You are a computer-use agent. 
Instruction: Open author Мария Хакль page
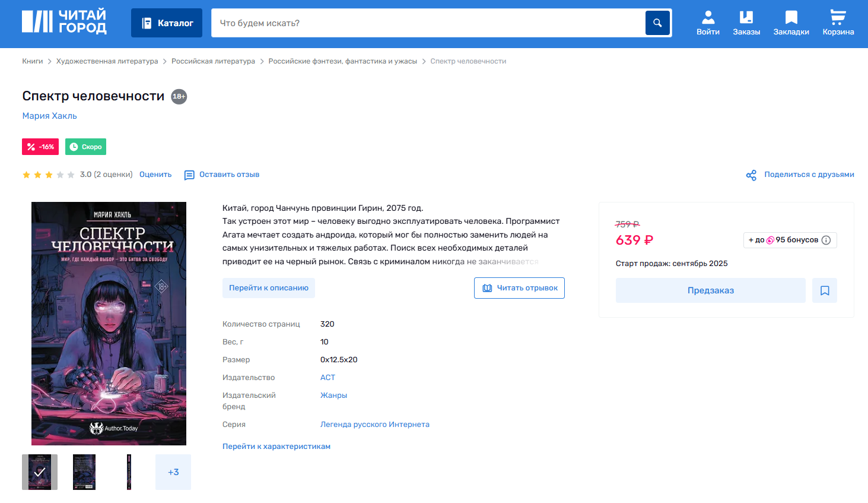(x=50, y=116)
